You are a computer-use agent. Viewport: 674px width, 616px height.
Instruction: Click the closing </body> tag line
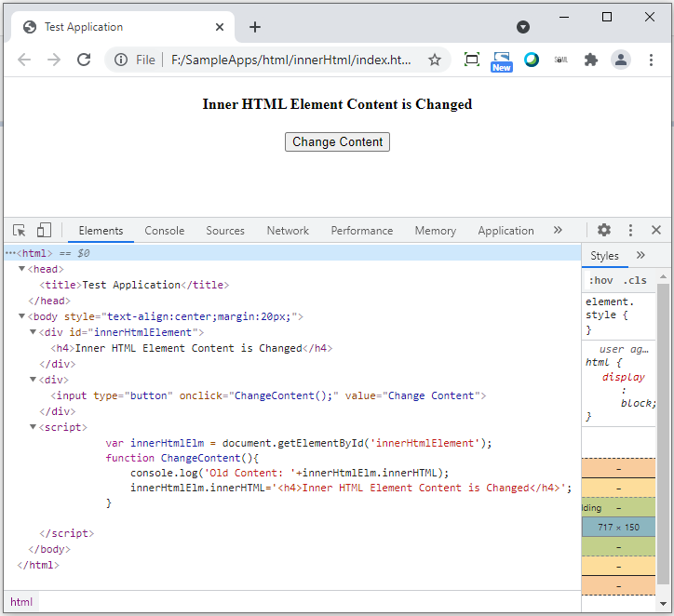[49, 549]
